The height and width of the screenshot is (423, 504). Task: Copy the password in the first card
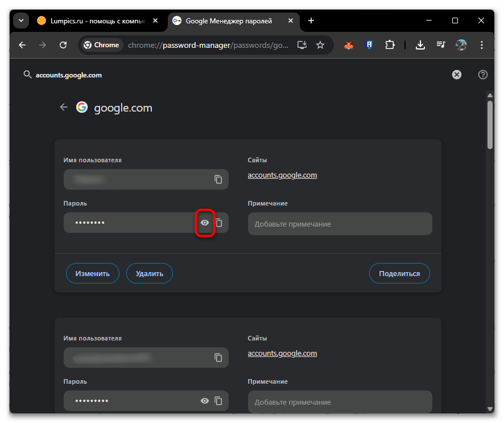219,223
